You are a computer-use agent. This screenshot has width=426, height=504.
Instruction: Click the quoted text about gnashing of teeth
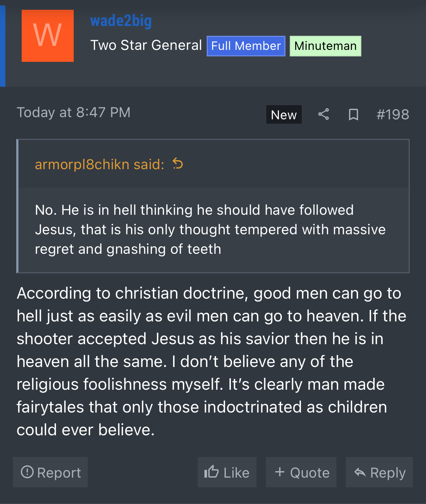[x=128, y=249]
